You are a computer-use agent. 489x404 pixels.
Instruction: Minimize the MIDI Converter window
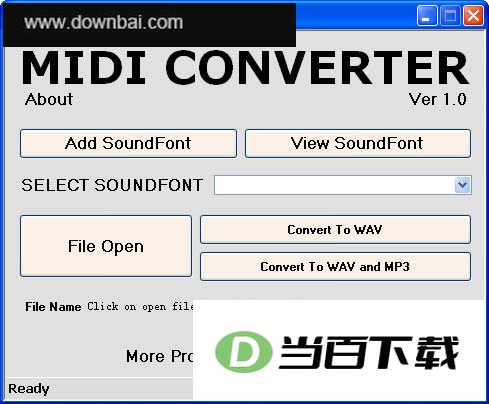[427, 16]
